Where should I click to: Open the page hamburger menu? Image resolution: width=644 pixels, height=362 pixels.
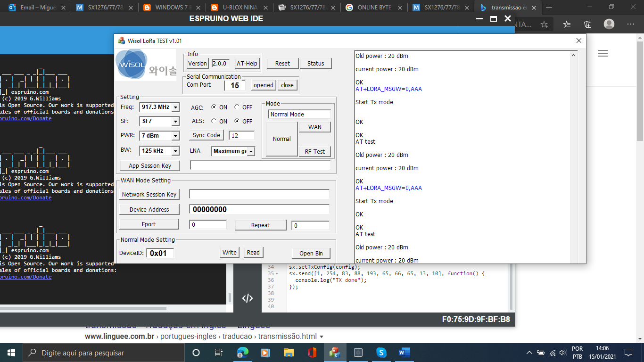[x=603, y=54]
